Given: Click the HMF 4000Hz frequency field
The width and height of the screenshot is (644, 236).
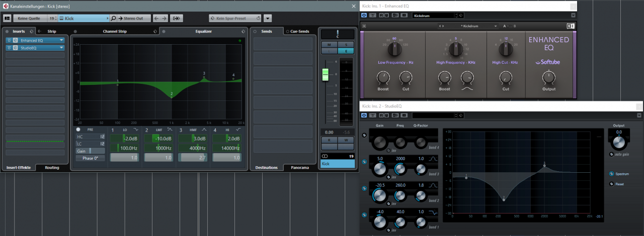Looking at the screenshot, I should pyautogui.click(x=192, y=148).
